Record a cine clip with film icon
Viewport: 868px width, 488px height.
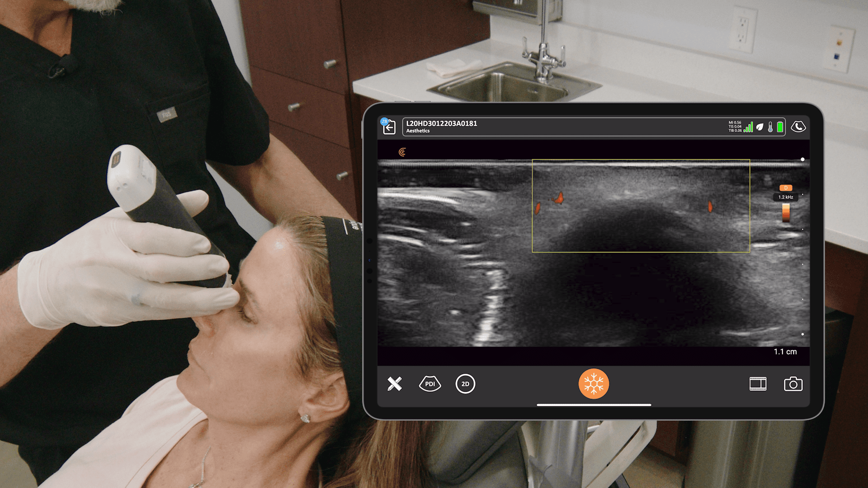coord(758,384)
